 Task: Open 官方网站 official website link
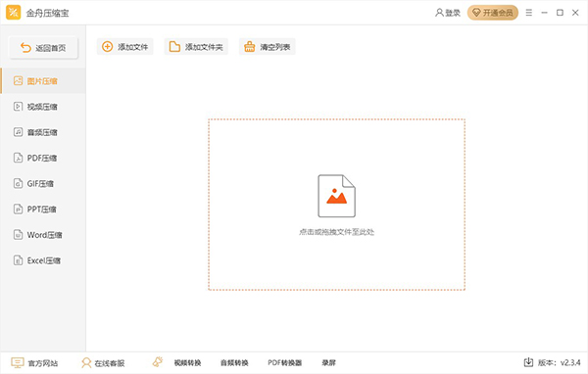(43, 363)
